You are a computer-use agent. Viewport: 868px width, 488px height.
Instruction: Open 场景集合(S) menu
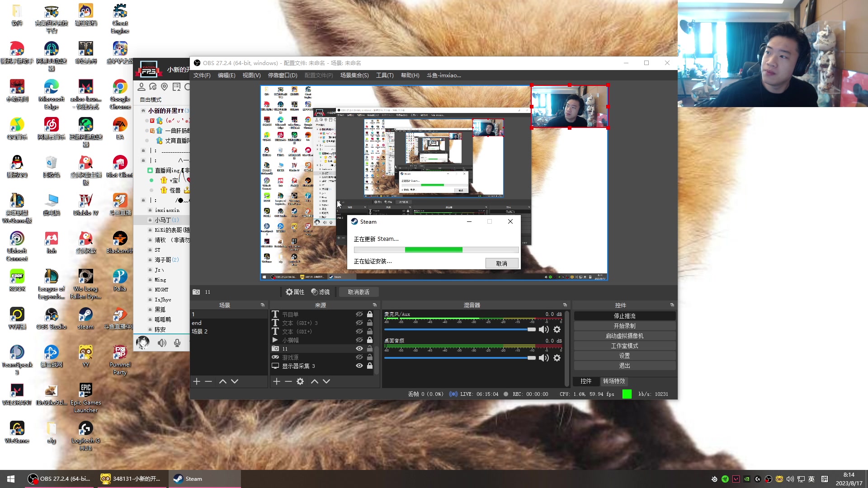354,75
